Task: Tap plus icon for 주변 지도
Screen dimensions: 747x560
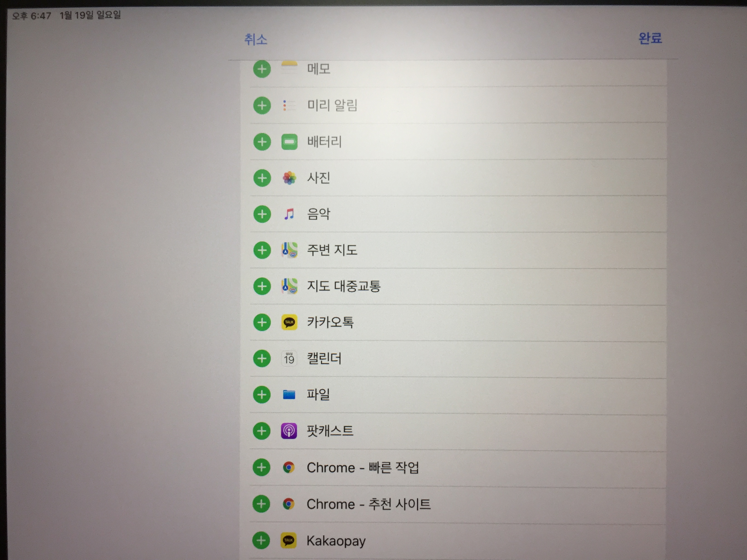Action: [262, 250]
